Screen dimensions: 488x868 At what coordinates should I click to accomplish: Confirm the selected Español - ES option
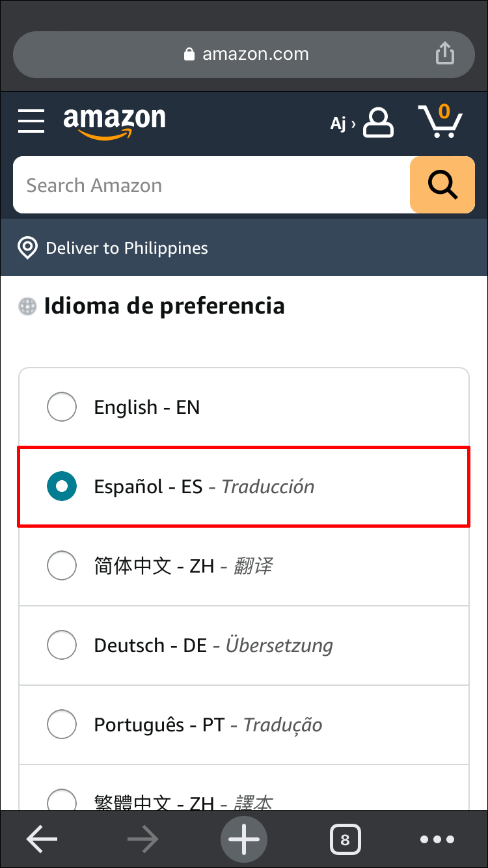(62, 486)
